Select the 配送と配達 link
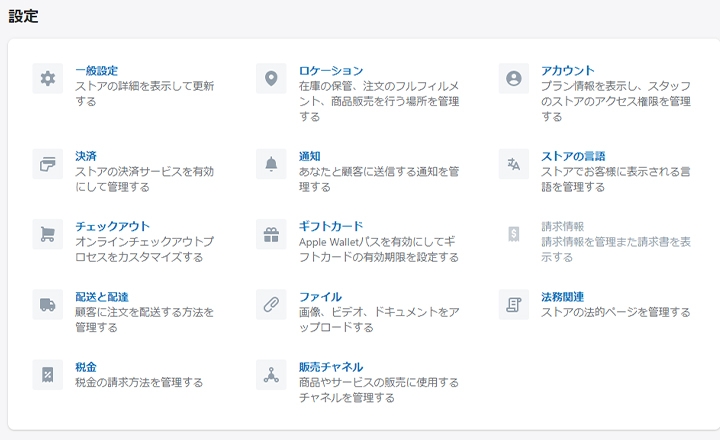 coord(102,297)
